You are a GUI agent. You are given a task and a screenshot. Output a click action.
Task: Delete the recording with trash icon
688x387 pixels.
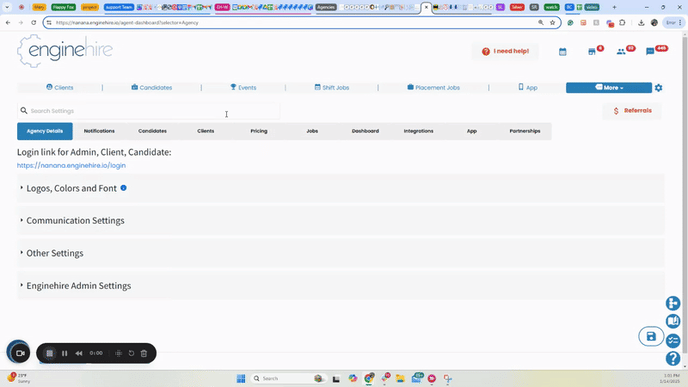point(144,353)
